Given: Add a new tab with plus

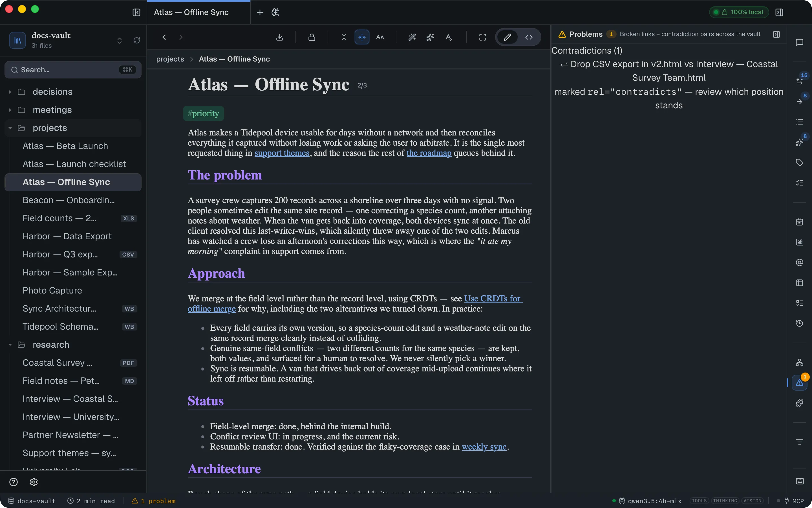Looking at the screenshot, I should pos(260,12).
